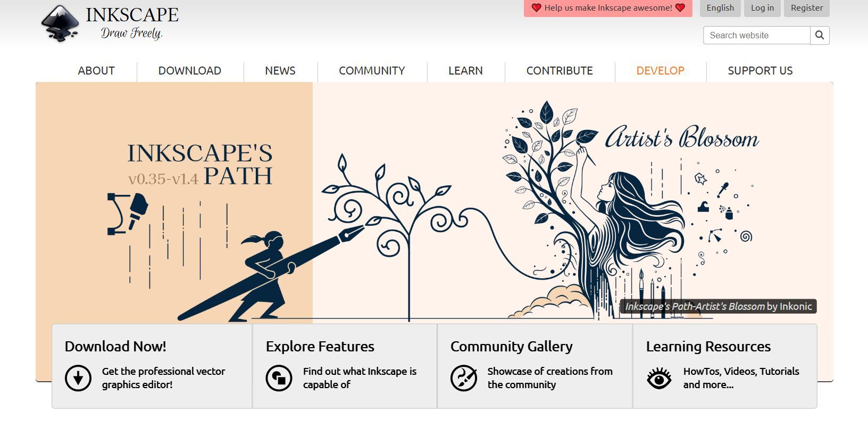868x427 pixels.
Task: Click the Community Gallery brush icon
Action: (464, 378)
